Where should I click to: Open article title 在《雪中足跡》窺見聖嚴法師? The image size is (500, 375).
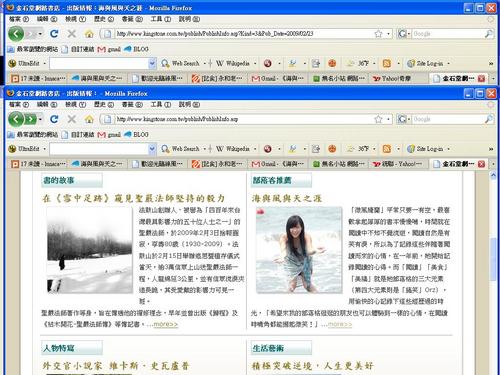(x=133, y=198)
